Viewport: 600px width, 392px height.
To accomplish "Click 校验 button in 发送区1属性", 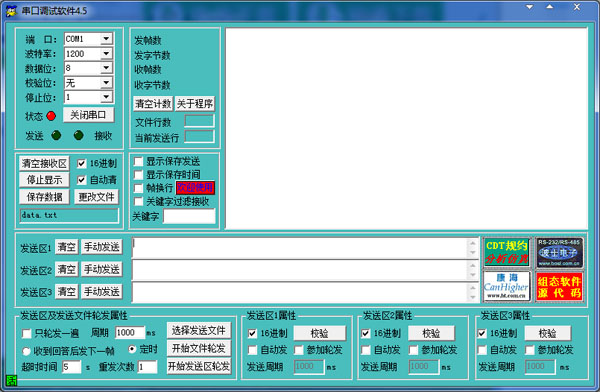I will [320, 333].
